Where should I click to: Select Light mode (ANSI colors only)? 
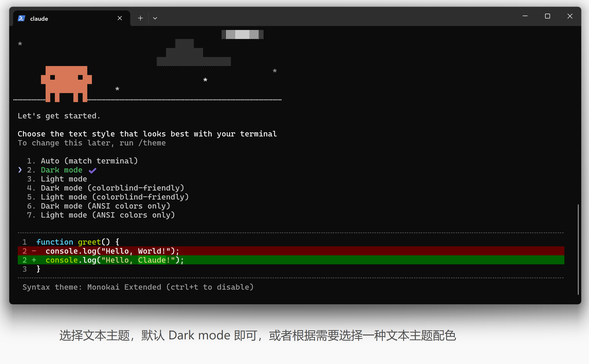tap(101, 215)
